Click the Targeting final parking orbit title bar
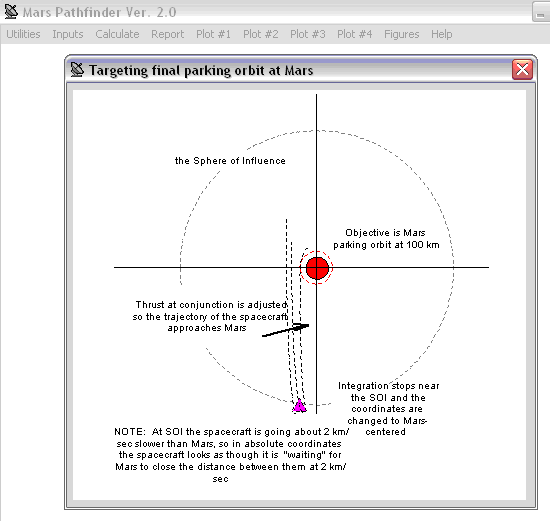Image resolution: width=550 pixels, height=521 pixels. tap(289, 70)
